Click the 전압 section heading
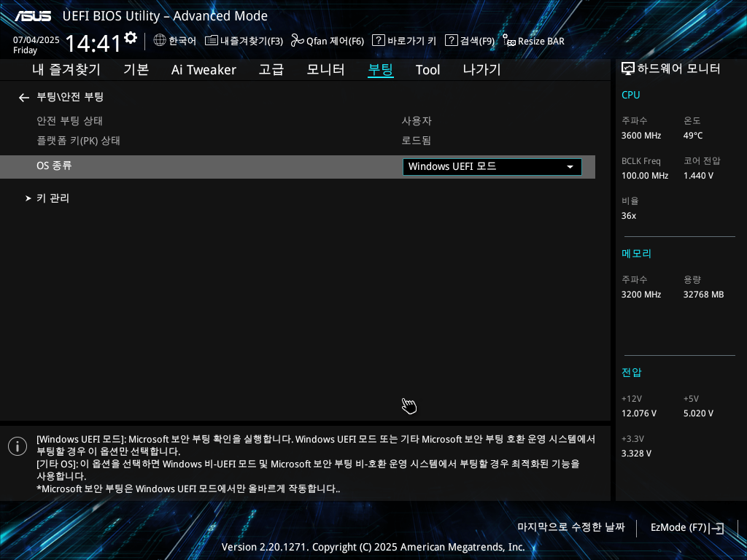This screenshot has height=560, width=747. tap(631, 373)
